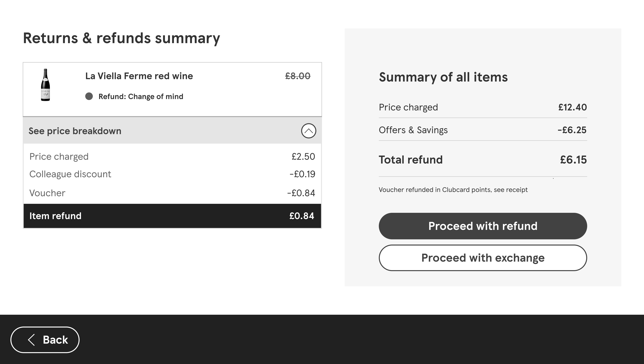Click the struck-through £8.00 original price

[298, 76]
